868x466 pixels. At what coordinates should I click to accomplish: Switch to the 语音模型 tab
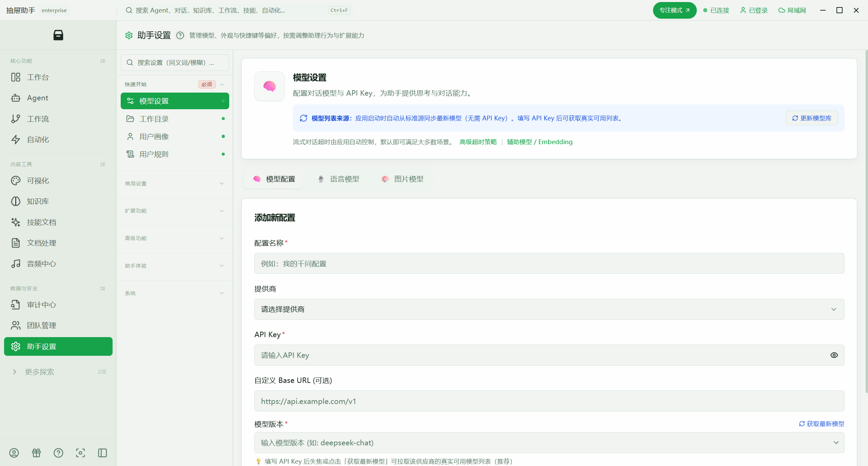coord(338,179)
